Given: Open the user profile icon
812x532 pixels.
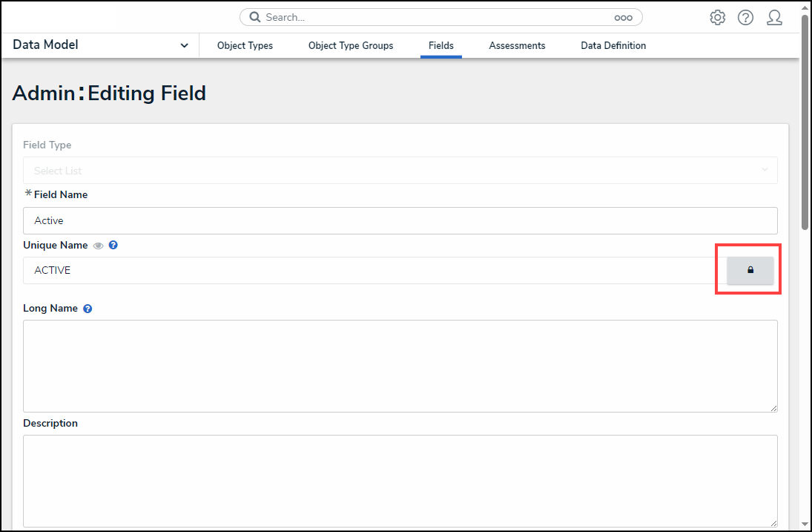Looking at the screenshot, I should [x=774, y=18].
